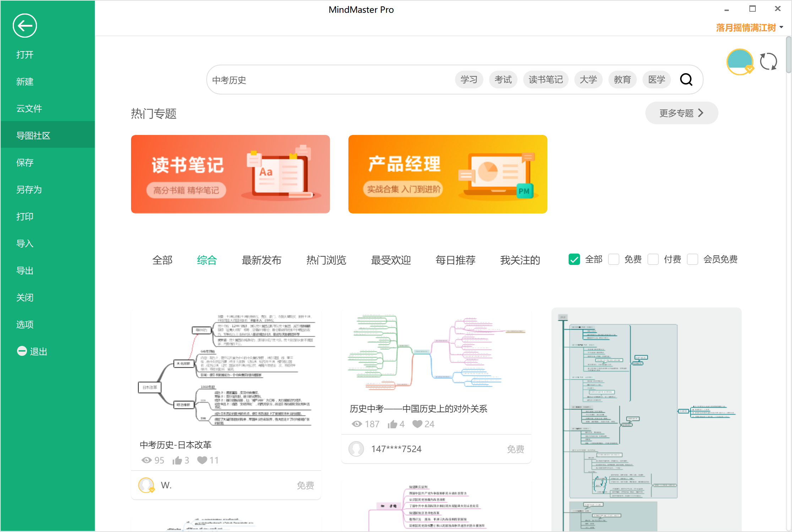The width and height of the screenshot is (792, 532).
Task: Enable the 付费 filter checkbox
Action: click(653, 259)
